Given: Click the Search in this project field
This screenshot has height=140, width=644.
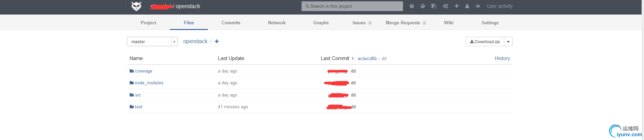Looking at the screenshot, I should 352,6.
